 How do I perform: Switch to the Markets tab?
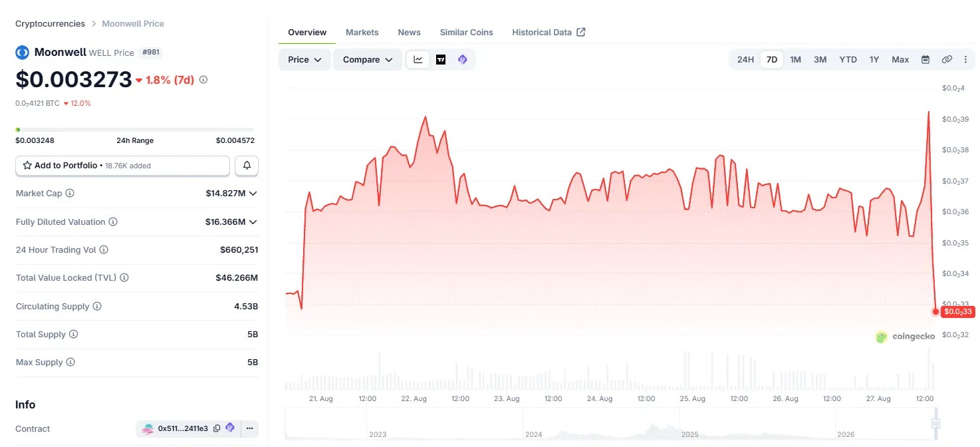[x=362, y=32]
